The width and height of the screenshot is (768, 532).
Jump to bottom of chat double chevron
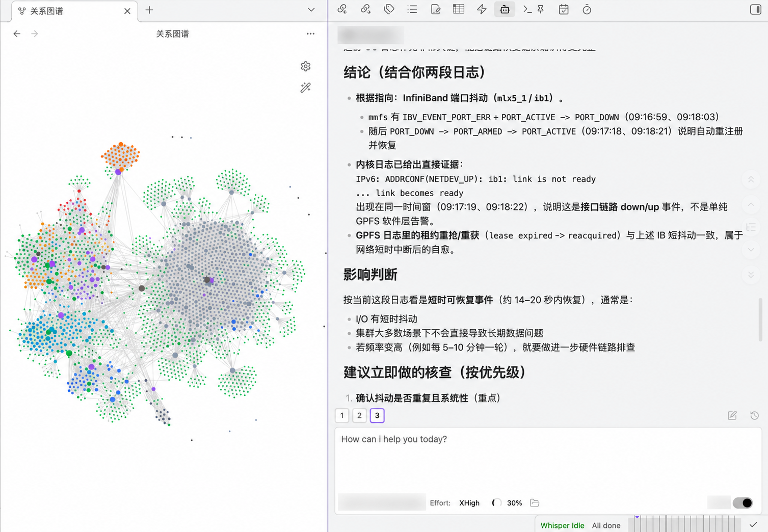[751, 274]
